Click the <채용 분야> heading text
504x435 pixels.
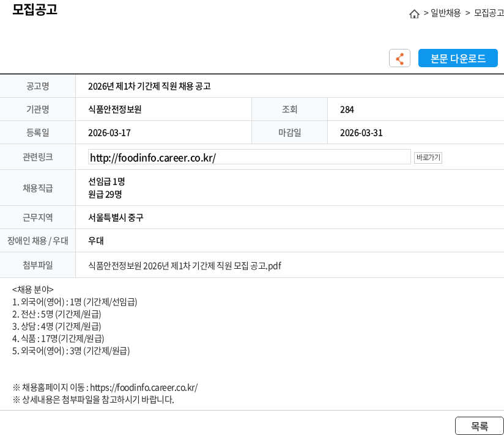[33, 290]
